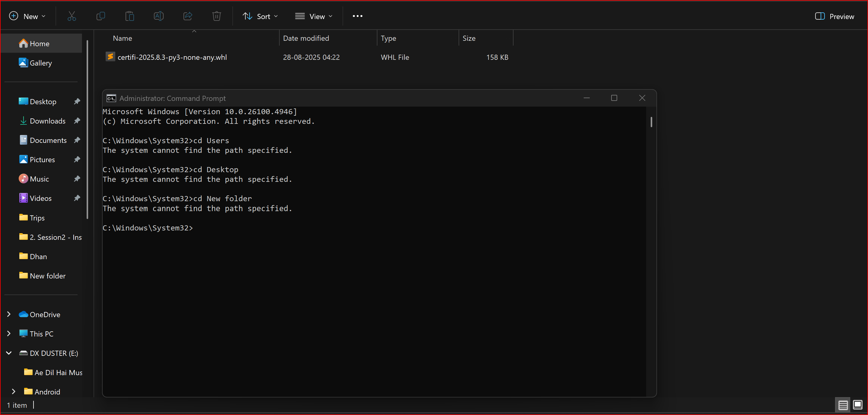Image resolution: width=868 pixels, height=415 pixels.
Task: Go to Home in navigation pane
Action: pyautogui.click(x=41, y=43)
